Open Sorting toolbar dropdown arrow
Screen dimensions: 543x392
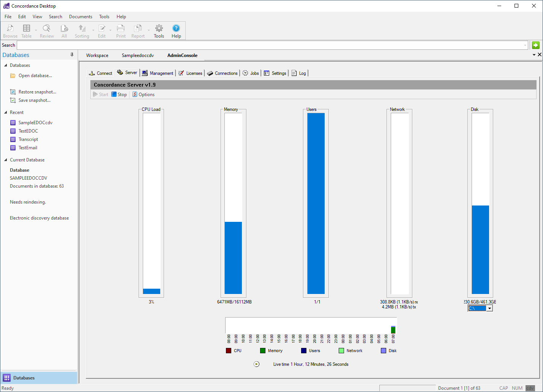[x=93, y=30]
